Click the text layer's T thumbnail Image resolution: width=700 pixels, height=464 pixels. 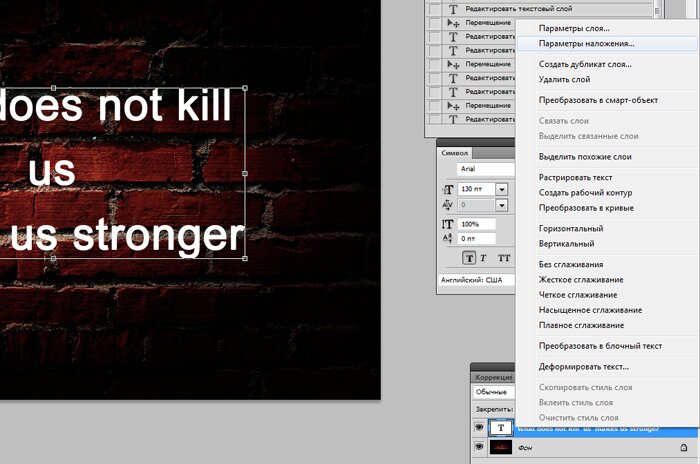[x=501, y=428]
